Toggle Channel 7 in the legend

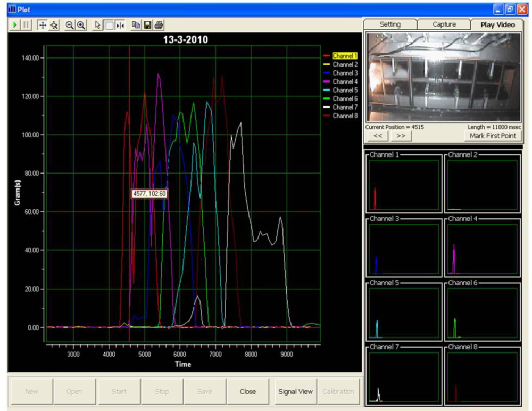click(345, 107)
